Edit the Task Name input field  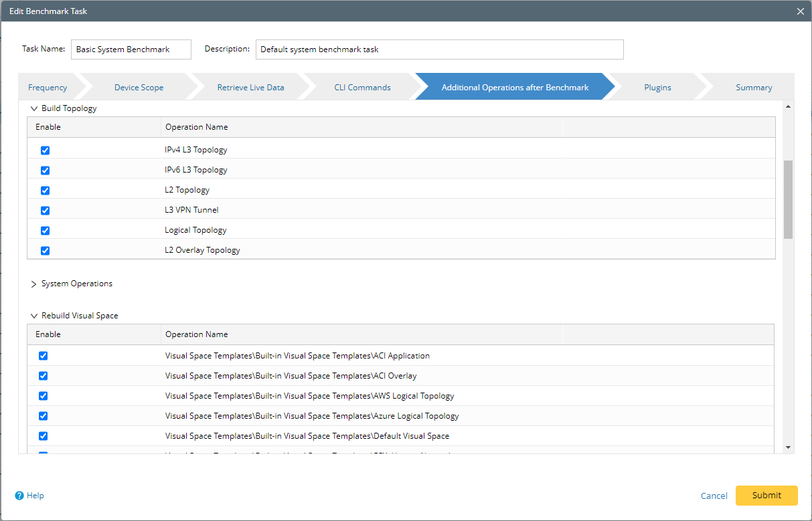131,49
